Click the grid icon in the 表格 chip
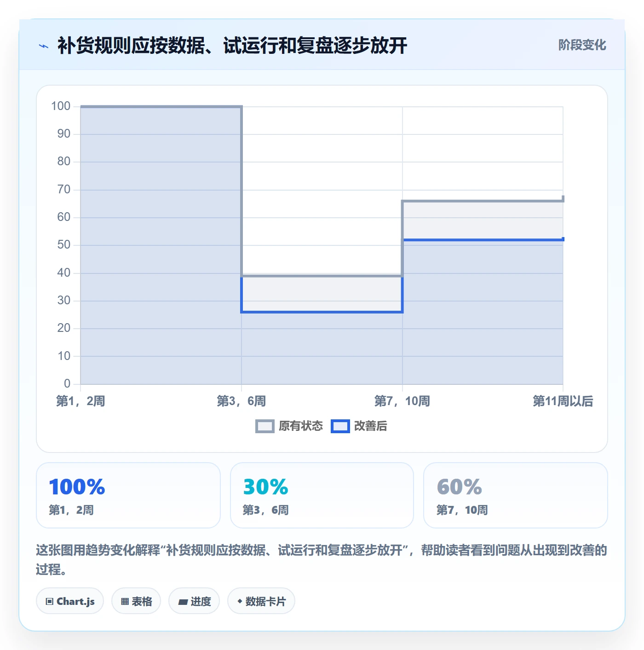Viewport: 644px width, 650px height. [x=125, y=601]
